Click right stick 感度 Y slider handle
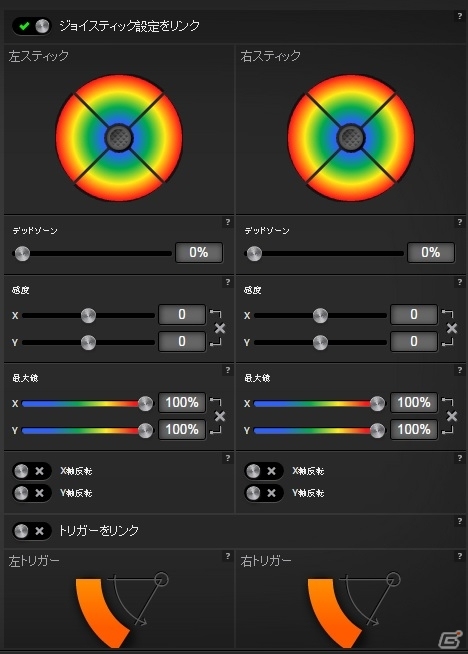The width and height of the screenshot is (468, 654). (320, 343)
